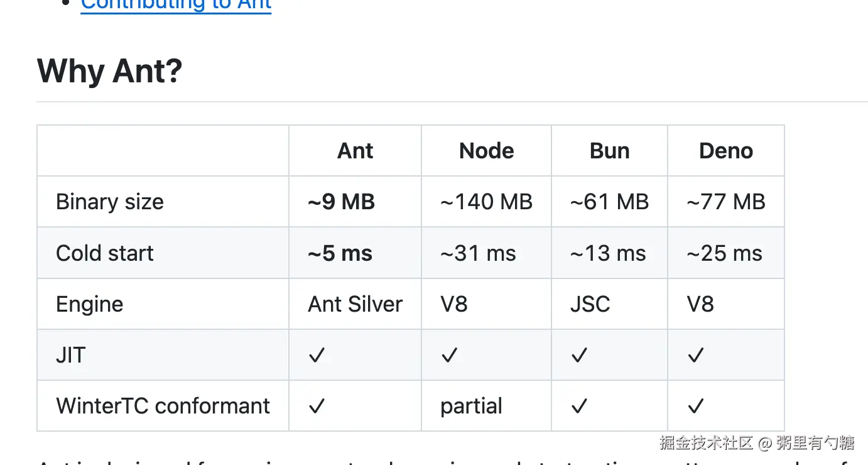Click the ~9 MB binary size cell

(x=342, y=202)
